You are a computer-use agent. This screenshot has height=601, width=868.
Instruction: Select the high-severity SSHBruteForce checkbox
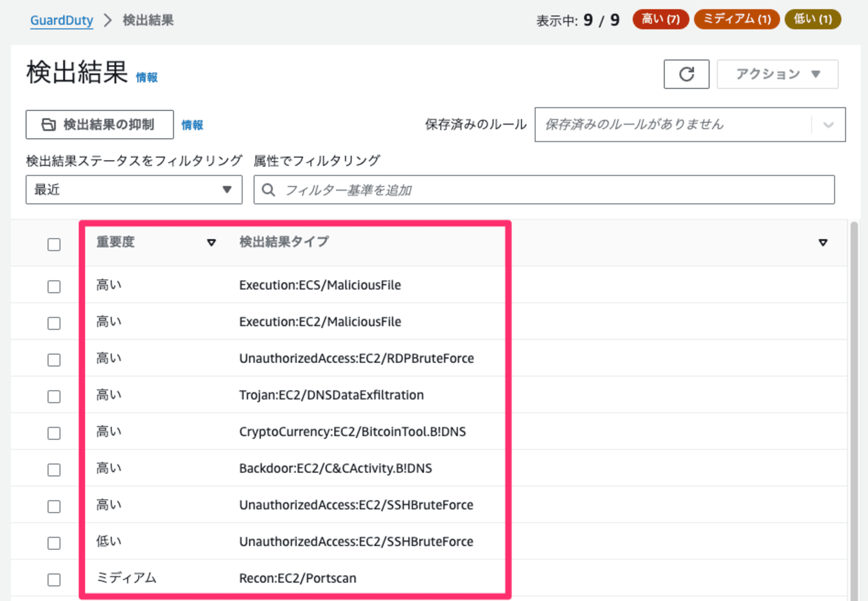(54, 506)
